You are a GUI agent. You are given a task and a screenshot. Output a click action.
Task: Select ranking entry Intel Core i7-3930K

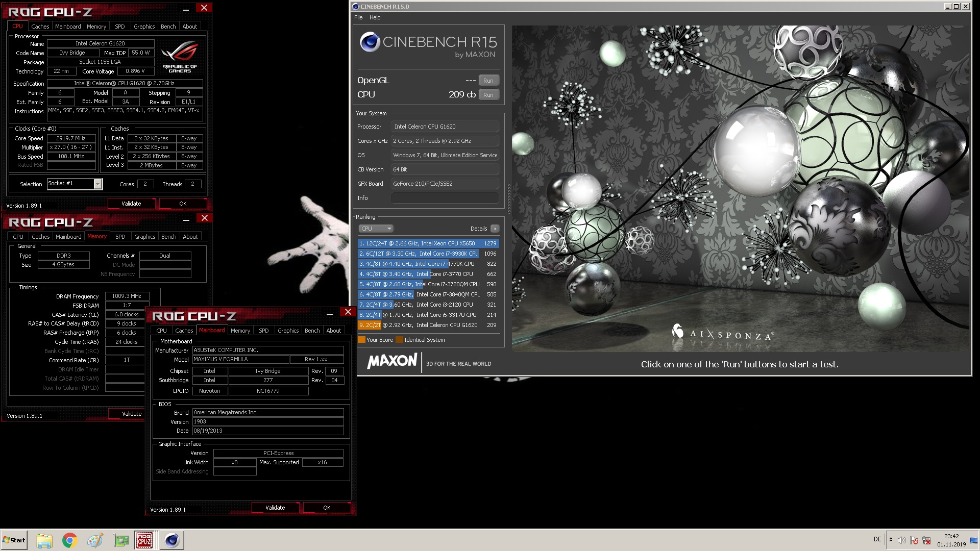click(428, 254)
